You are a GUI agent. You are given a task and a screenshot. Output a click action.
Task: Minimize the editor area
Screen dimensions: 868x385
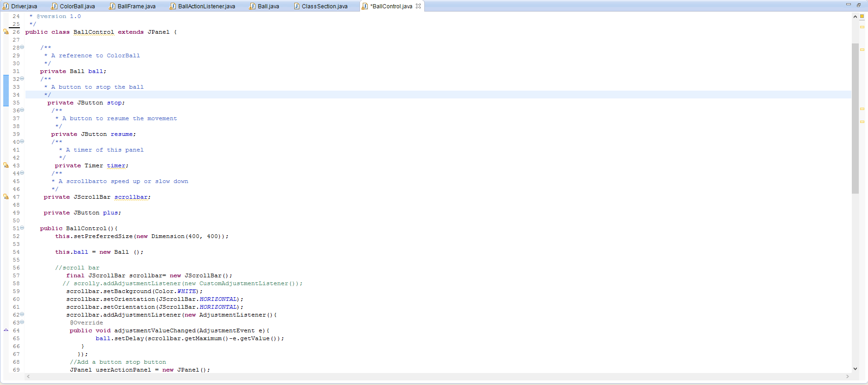[x=849, y=5]
